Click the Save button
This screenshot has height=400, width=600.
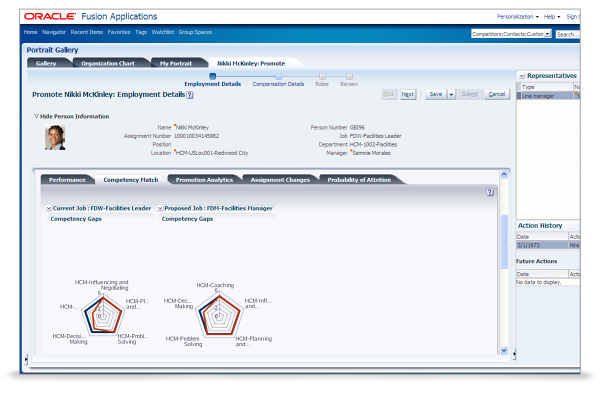435,94
